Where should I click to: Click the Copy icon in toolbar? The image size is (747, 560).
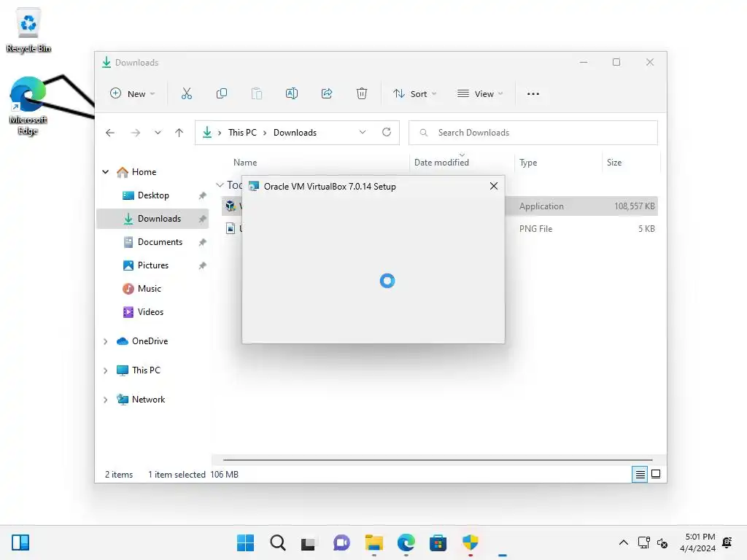tap(222, 94)
